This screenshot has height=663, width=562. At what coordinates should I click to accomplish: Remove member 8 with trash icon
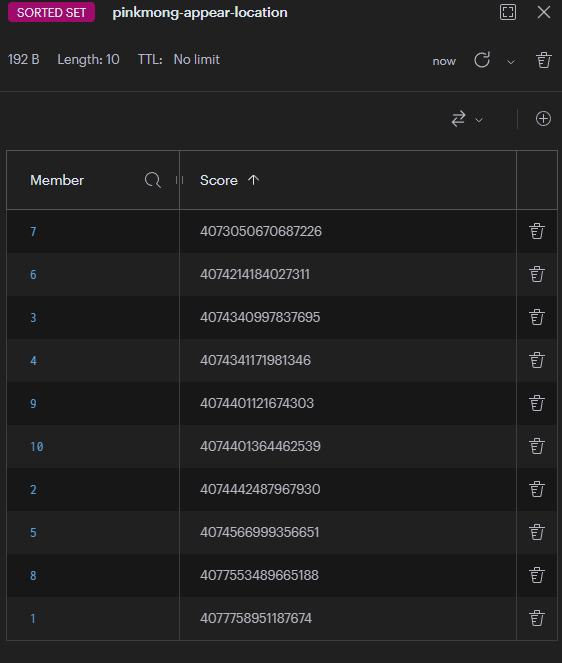click(537, 575)
